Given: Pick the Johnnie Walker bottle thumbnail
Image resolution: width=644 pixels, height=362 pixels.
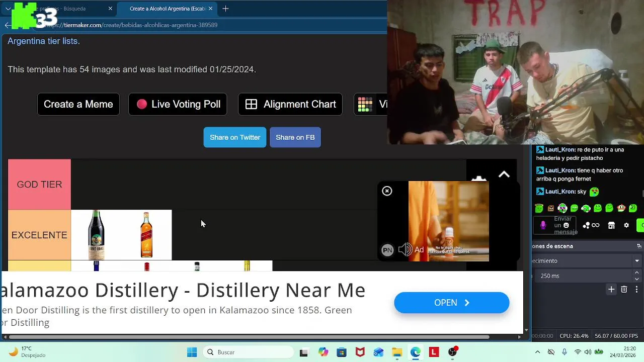Looking at the screenshot, I should click(146, 235).
